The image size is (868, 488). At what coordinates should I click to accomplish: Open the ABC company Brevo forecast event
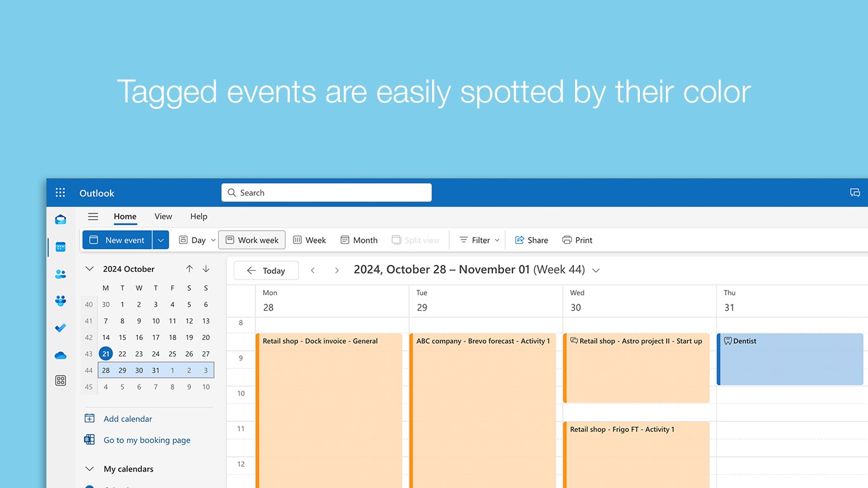483,410
